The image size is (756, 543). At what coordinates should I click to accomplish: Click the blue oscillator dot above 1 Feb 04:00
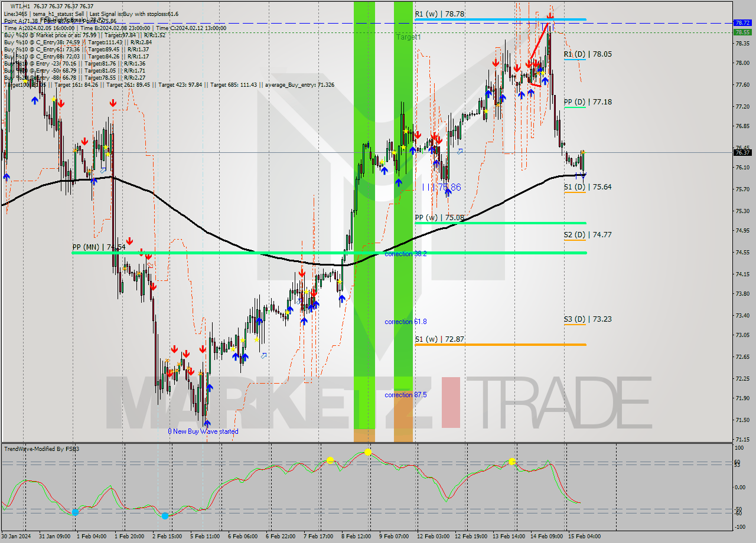click(75, 512)
